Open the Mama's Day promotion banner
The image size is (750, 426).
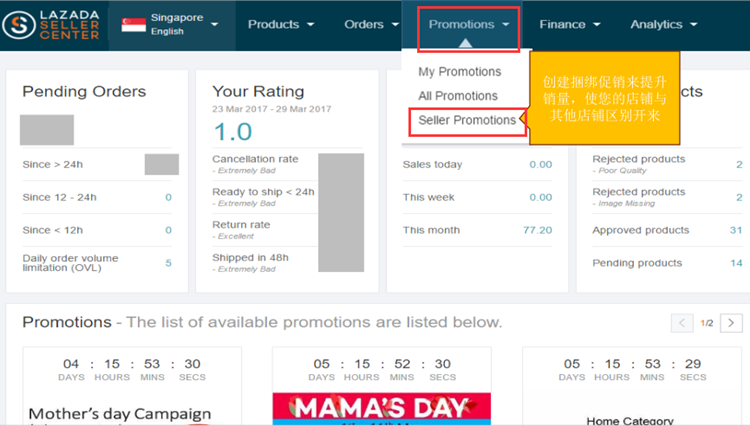(382, 409)
